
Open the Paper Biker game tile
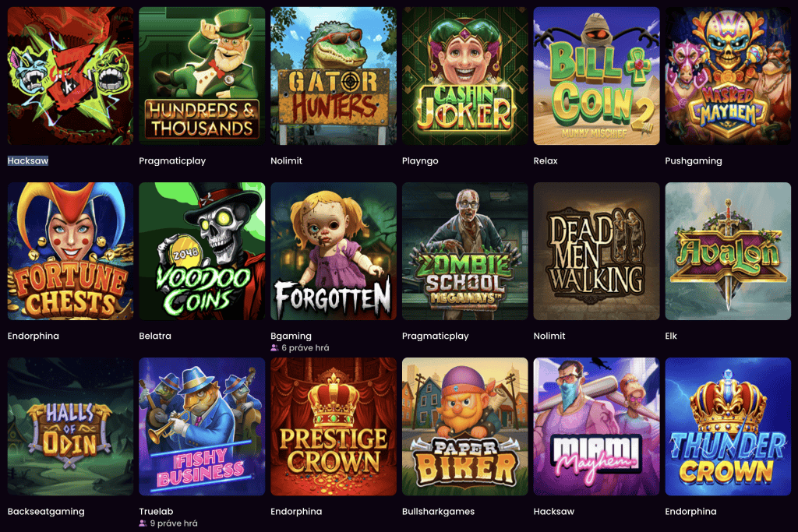click(x=464, y=427)
